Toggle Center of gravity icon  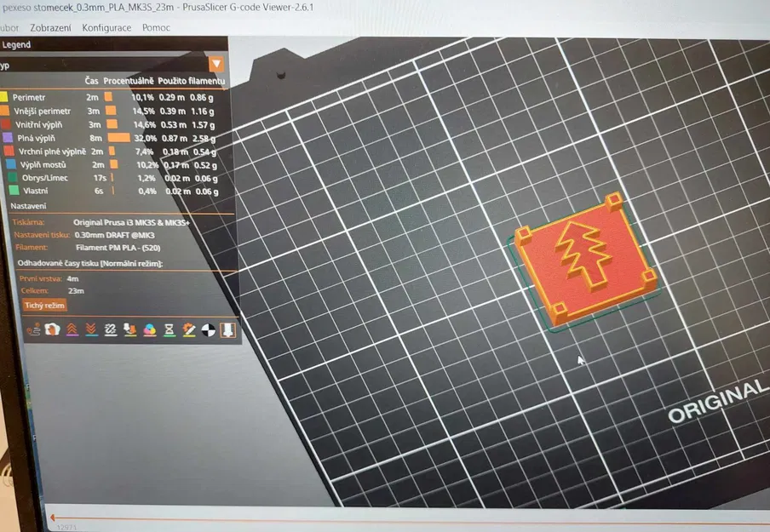(208, 329)
